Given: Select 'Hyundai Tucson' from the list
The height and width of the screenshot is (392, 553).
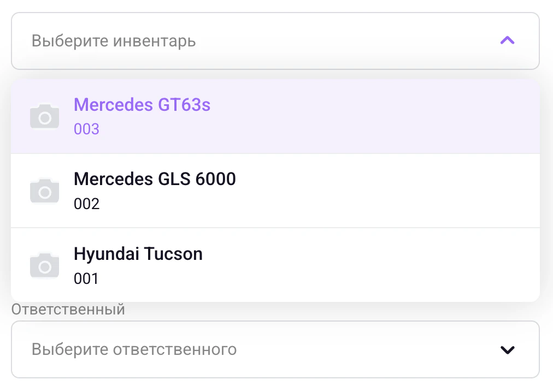Looking at the screenshot, I should (138, 254).
